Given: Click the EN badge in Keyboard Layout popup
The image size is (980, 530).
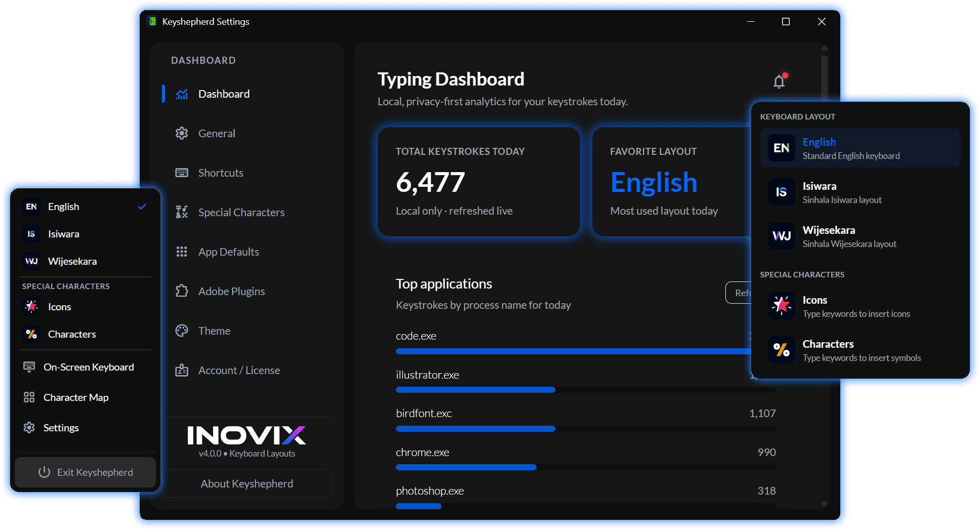Looking at the screenshot, I should tap(782, 148).
